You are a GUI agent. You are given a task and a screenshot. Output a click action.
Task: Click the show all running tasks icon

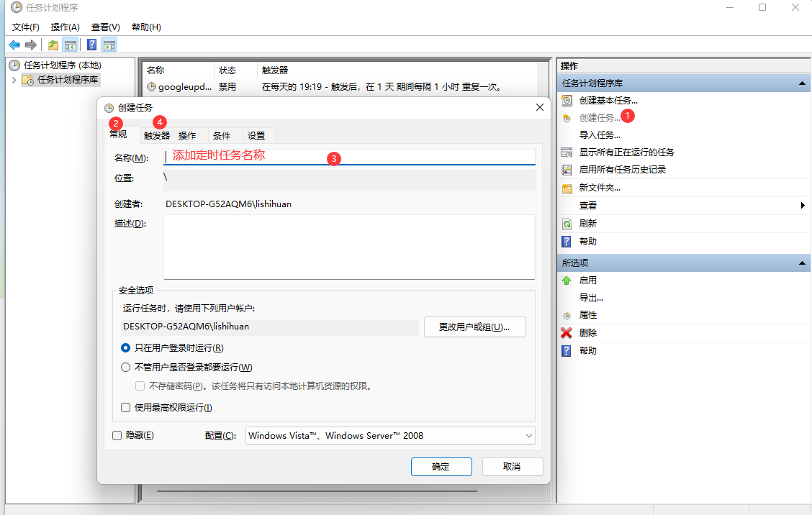[x=567, y=152]
